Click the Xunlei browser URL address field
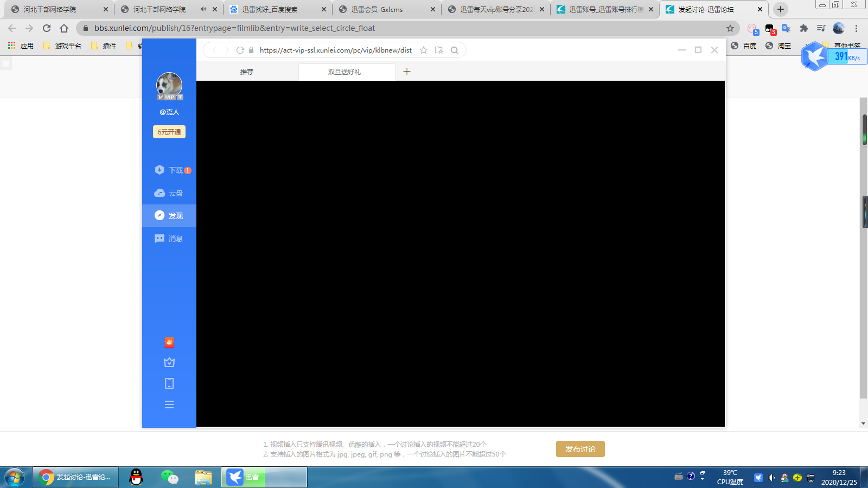The height and width of the screenshot is (488, 868). (335, 50)
